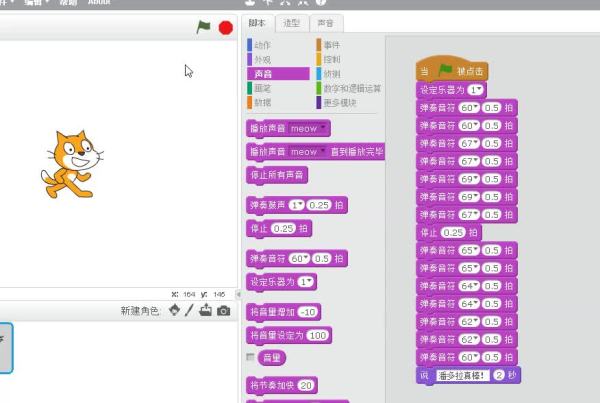Click the new sprite from camera icon
Viewport: 600px width, 403px height.
[224, 310]
